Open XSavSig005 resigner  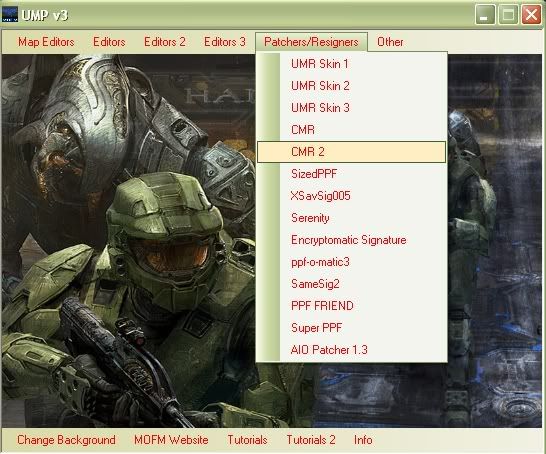pyautogui.click(x=351, y=196)
